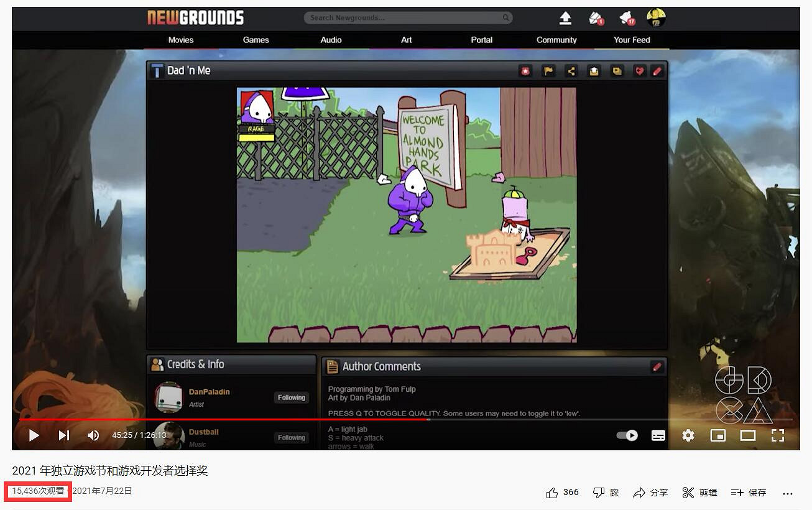This screenshot has height=510, width=812.
Task: Open the heart favorite icon on the toolbar
Action: [x=639, y=71]
